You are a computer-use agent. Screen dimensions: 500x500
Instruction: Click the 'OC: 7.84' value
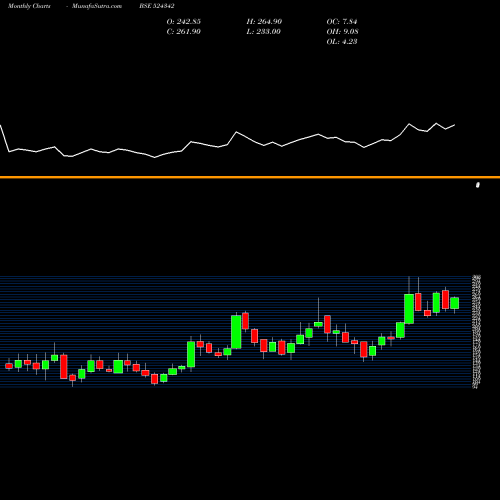(342, 22)
